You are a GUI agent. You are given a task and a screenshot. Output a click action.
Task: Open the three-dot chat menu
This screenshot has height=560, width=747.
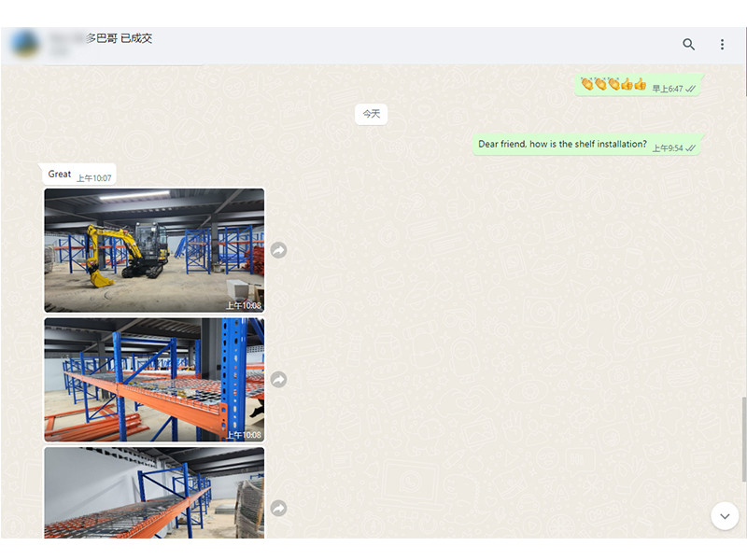click(x=722, y=44)
